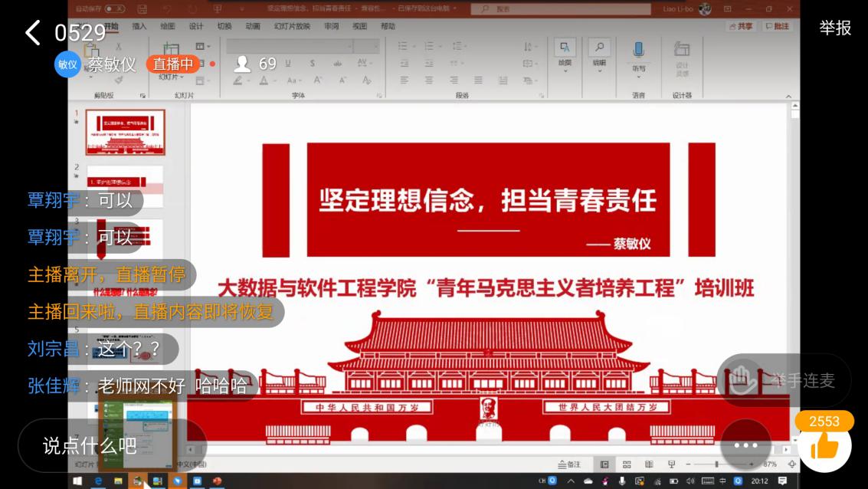Screen dimensions: 868x489
Task: Click the 编辑 search magnifier icon
Action: (x=599, y=48)
